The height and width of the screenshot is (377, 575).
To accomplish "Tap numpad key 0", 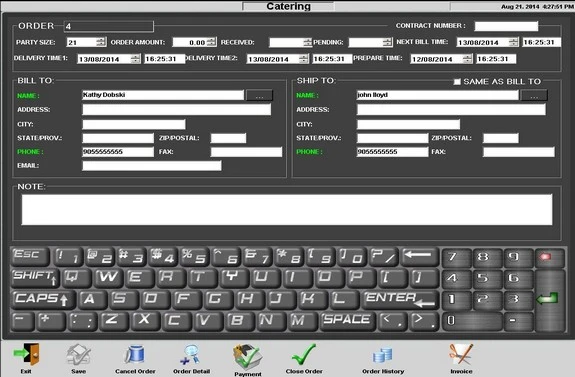I will click(472, 322).
